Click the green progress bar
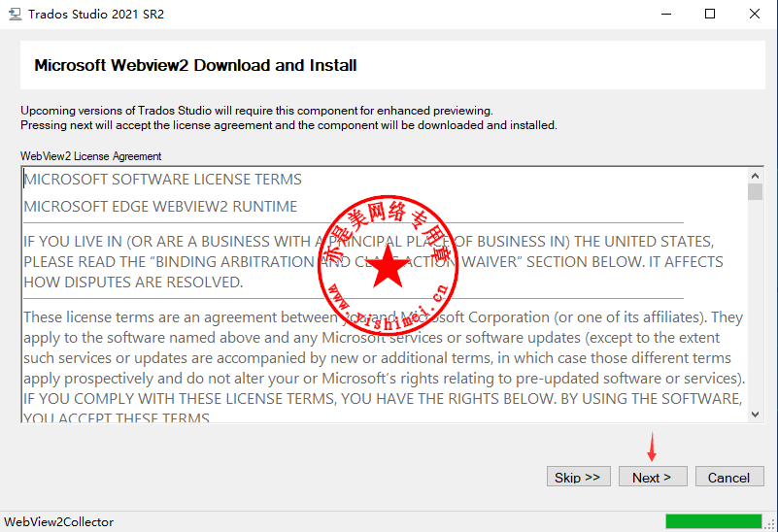 click(714, 521)
